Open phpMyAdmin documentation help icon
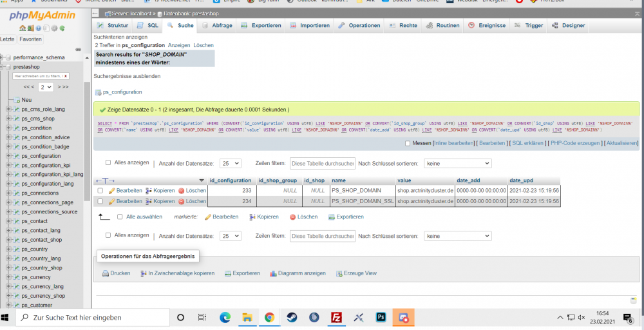 pyautogui.click(x=38, y=28)
